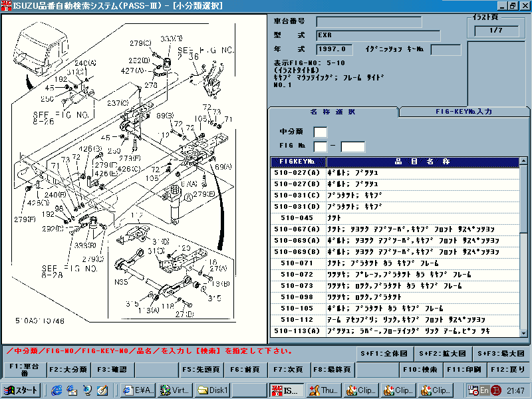The image size is (532, 399).
Task: Click the S+F2:拡大図 enlarge button
Action: coord(438,353)
